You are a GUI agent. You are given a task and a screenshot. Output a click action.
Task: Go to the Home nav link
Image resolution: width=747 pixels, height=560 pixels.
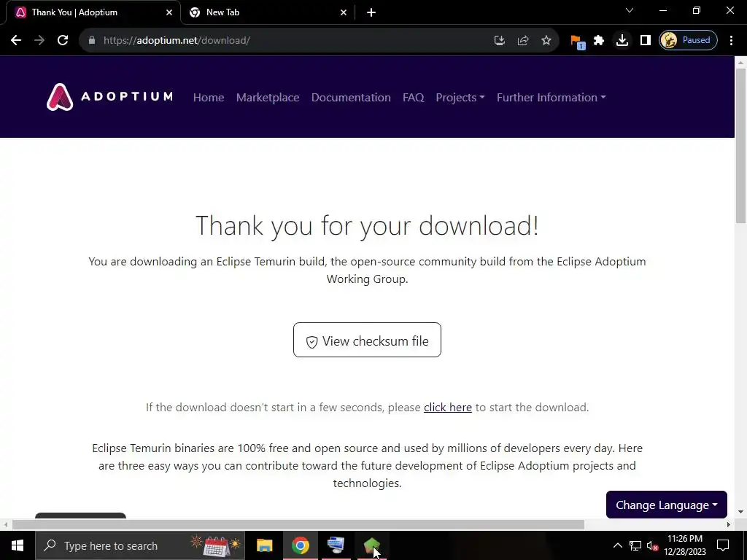click(x=209, y=97)
